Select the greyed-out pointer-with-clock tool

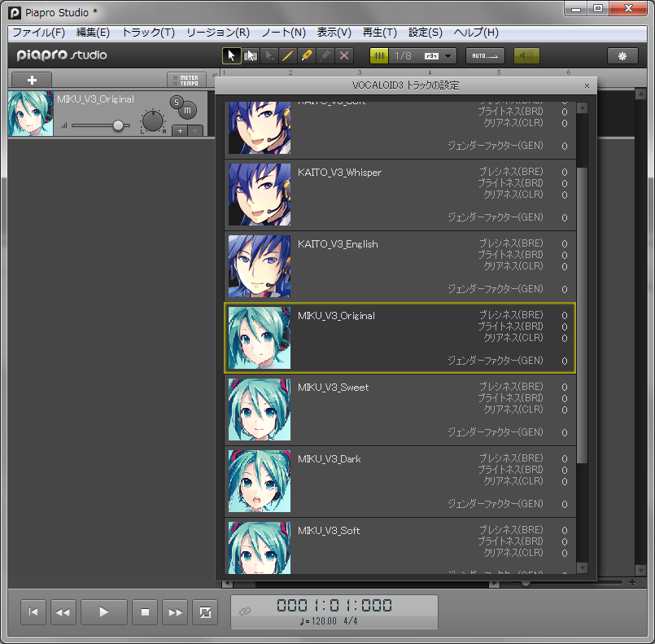point(269,55)
